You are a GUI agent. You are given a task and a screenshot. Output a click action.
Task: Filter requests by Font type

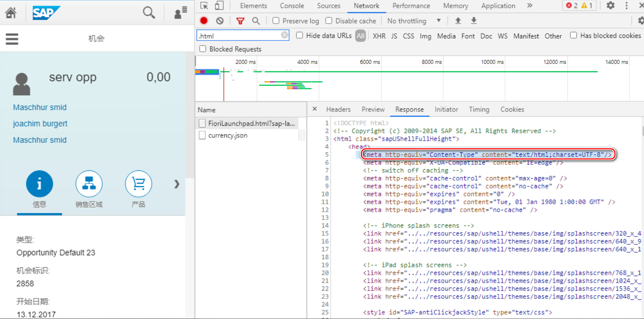[x=468, y=36]
